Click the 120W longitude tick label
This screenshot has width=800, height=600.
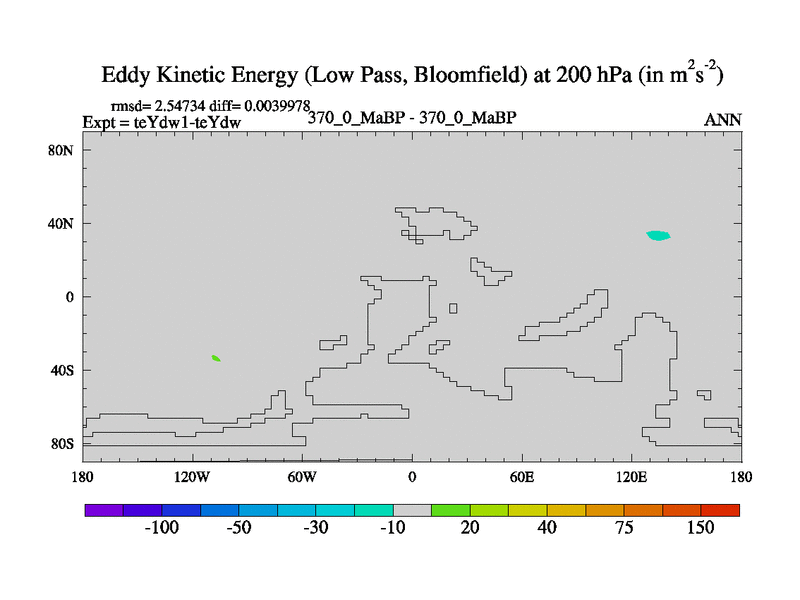(191, 476)
